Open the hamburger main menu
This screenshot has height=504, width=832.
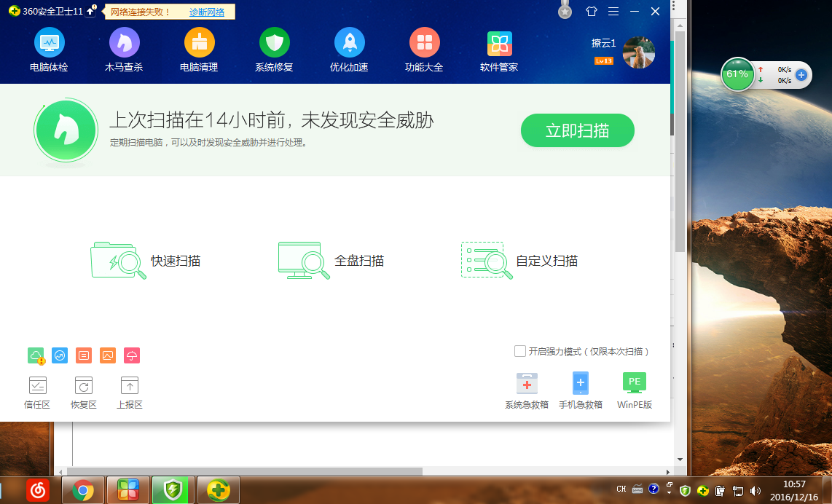pyautogui.click(x=613, y=12)
